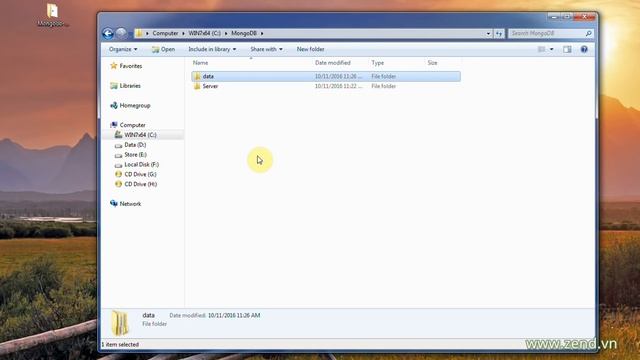Image resolution: width=640 pixels, height=360 pixels.
Task: Click the Computer icon in sidebar
Action: tap(113, 125)
